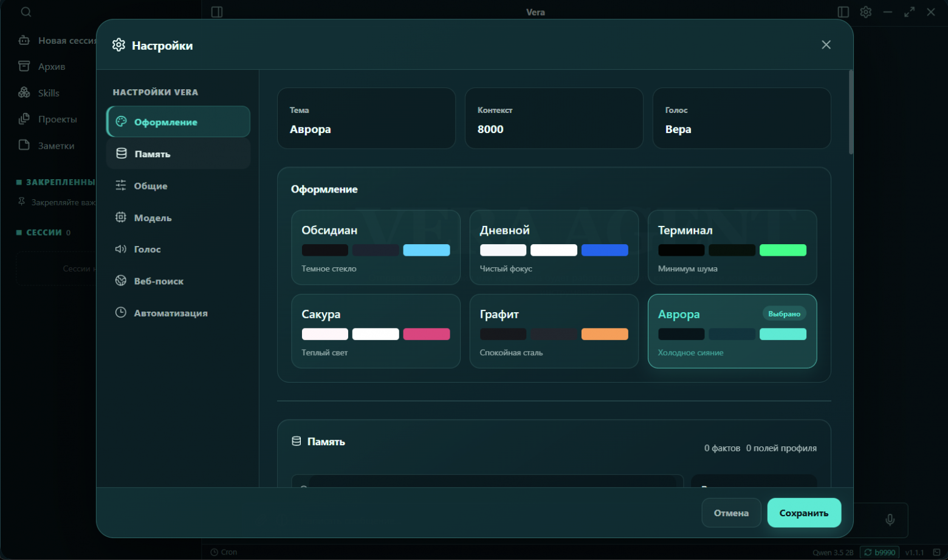Open the Cron clock icon in status bar
Screen dimensions: 948x560
[214, 552]
